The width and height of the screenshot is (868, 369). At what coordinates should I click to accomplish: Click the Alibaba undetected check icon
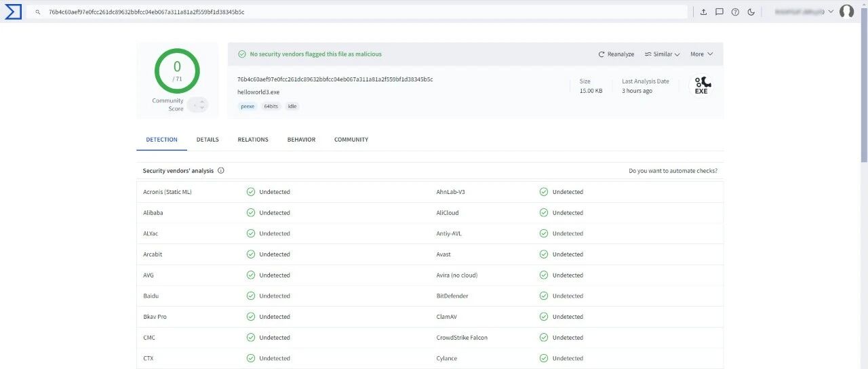(x=251, y=213)
